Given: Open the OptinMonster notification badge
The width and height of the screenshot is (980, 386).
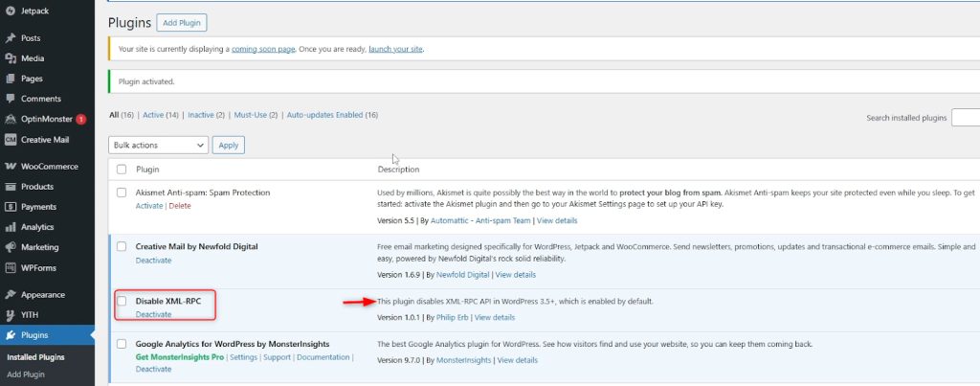Looking at the screenshot, I should click(x=80, y=119).
